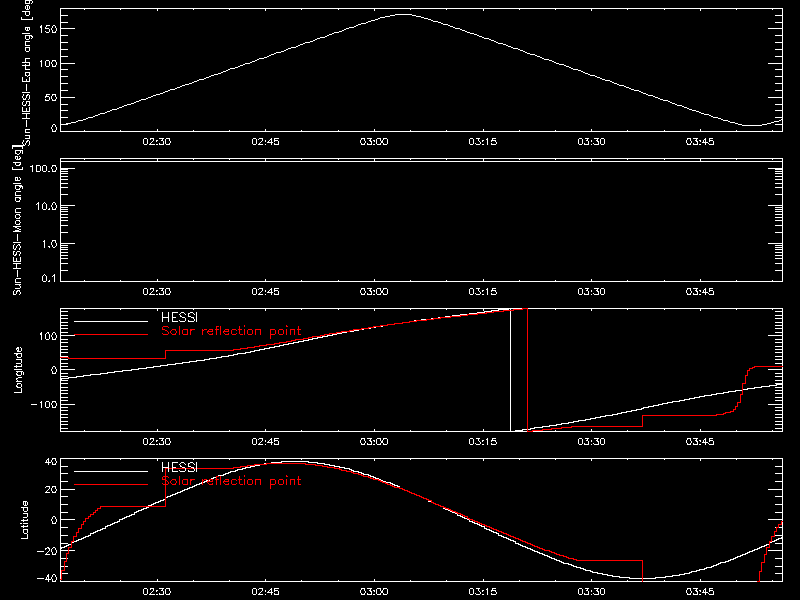Click the red vertical wrap line in Longitude plot
The height and width of the screenshot is (600, 800).
[x=528, y=370]
